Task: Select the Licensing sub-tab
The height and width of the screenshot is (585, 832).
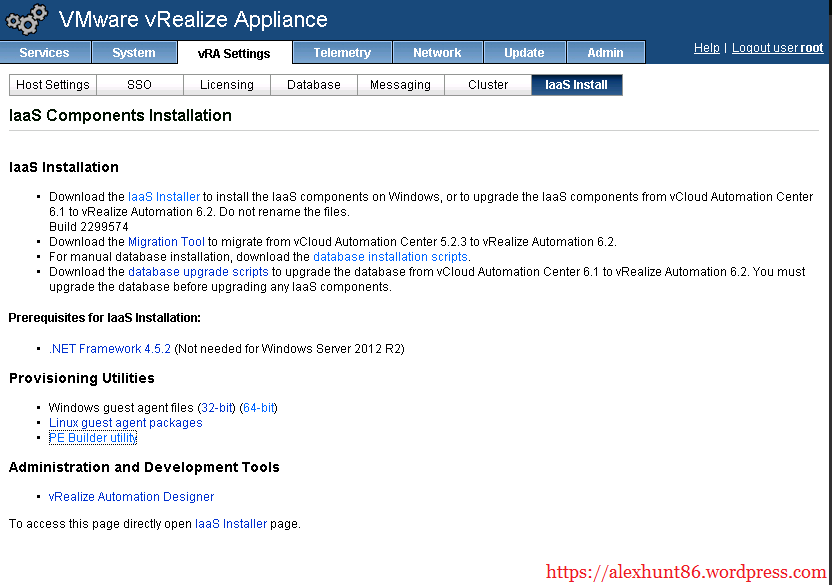Action: [x=227, y=85]
